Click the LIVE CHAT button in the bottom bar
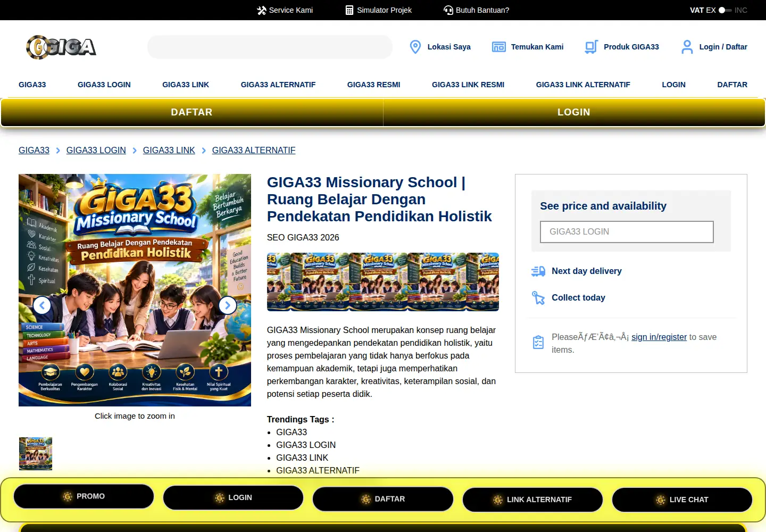Screen dimensions: 766x532 (682, 500)
